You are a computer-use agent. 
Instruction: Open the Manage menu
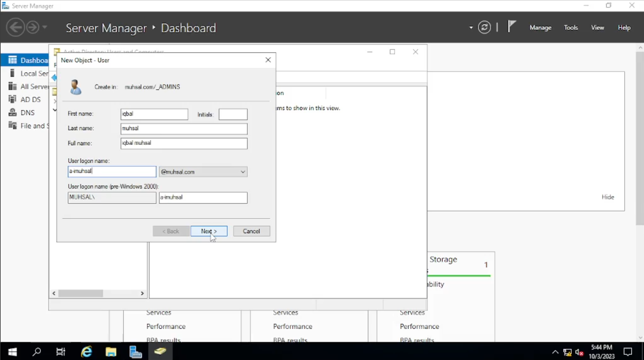[x=540, y=28]
